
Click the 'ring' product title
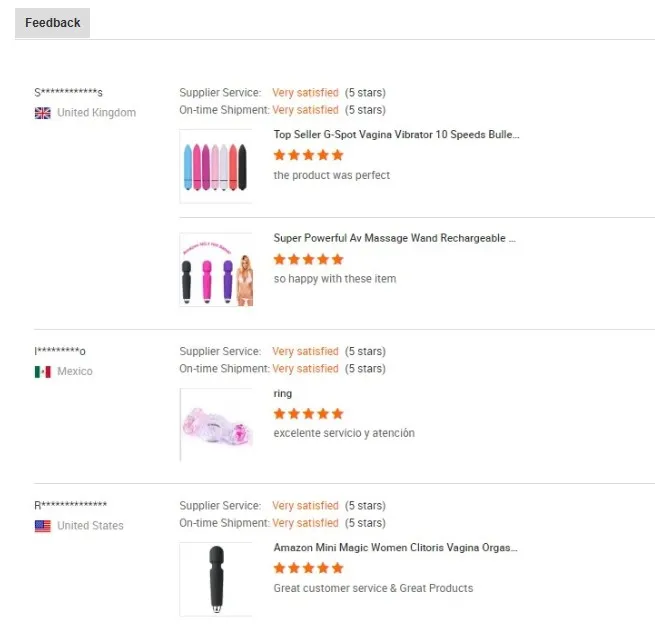pyautogui.click(x=283, y=393)
